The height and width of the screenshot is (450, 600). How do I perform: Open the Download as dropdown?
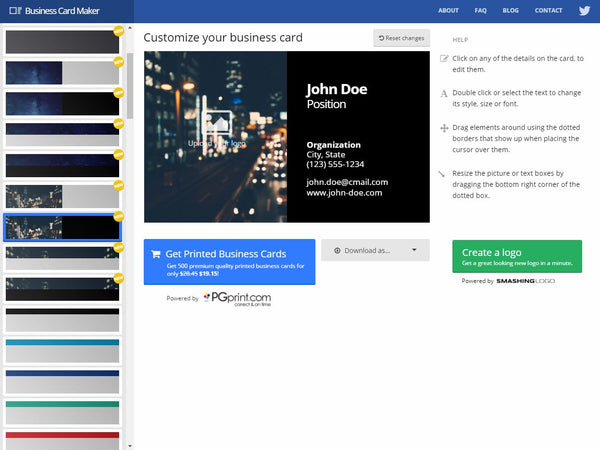click(375, 250)
